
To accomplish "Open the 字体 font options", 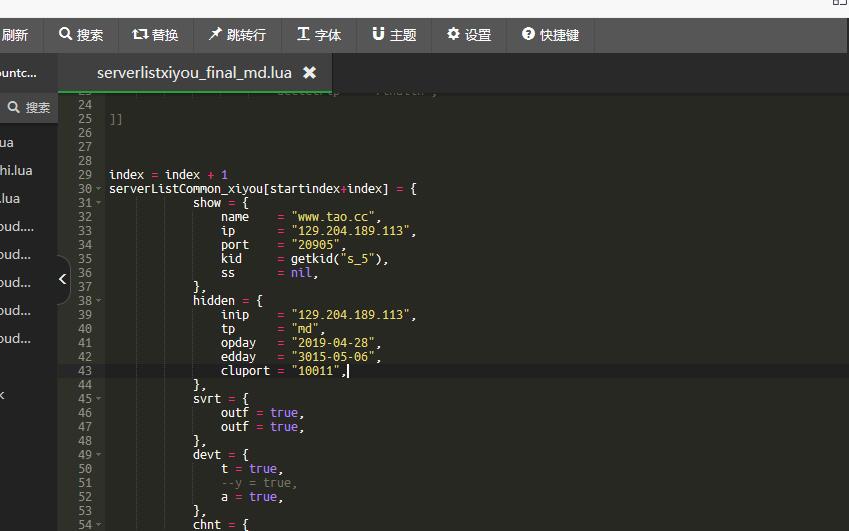I will pos(303,35).
